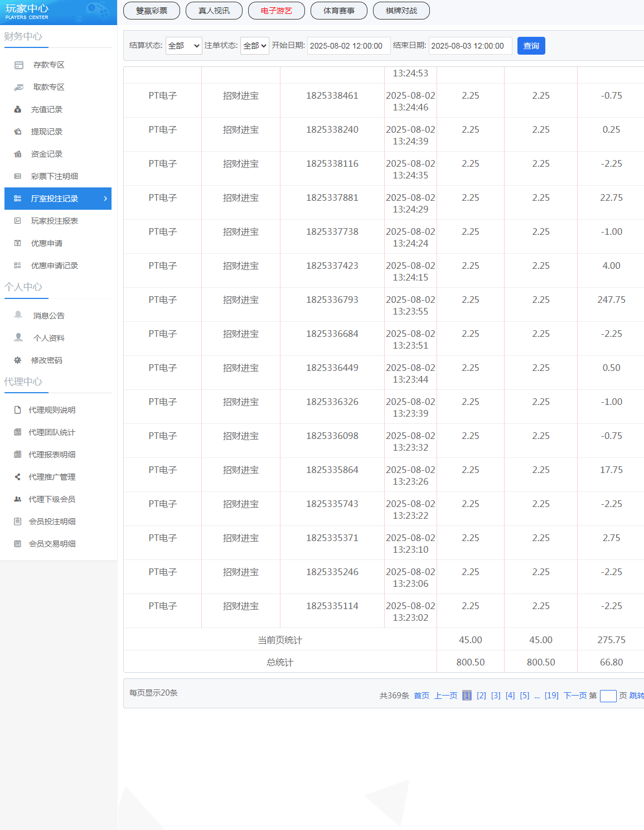Open the message announcements (消息公告) bell icon
Viewport: 644px width, 830px height.
click(x=18, y=315)
